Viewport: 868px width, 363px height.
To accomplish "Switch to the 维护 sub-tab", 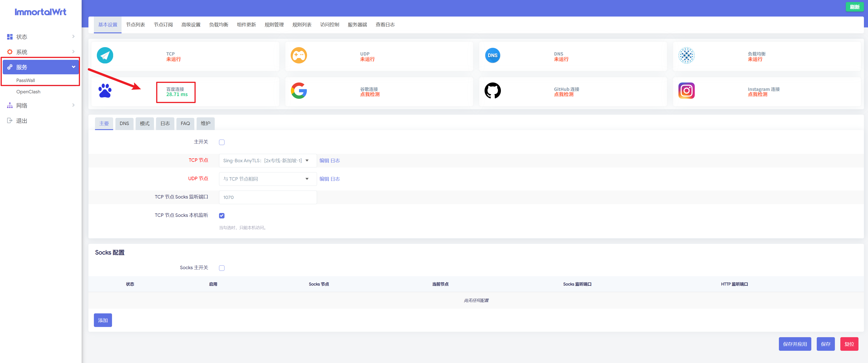I will point(205,123).
